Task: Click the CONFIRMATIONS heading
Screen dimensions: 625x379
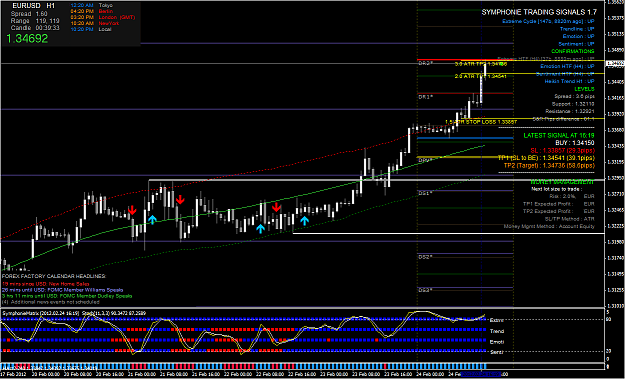Action: point(573,51)
